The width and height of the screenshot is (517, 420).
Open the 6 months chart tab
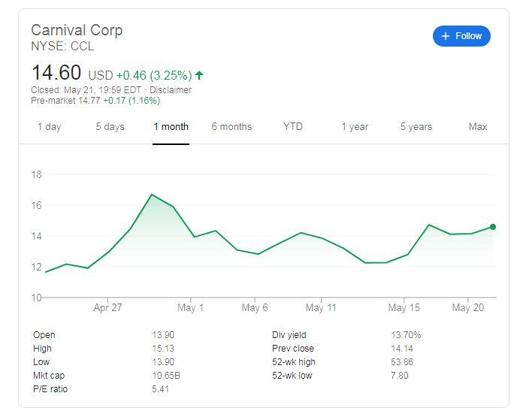231,126
